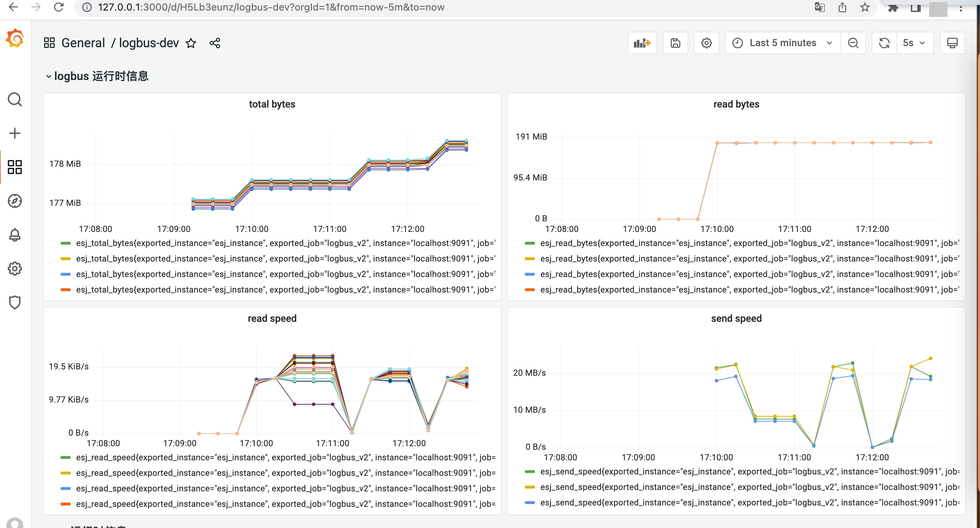Mark logbus-dev dashboard as favorite star
The height and width of the screenshot is (528, 980).
(191, 43)
